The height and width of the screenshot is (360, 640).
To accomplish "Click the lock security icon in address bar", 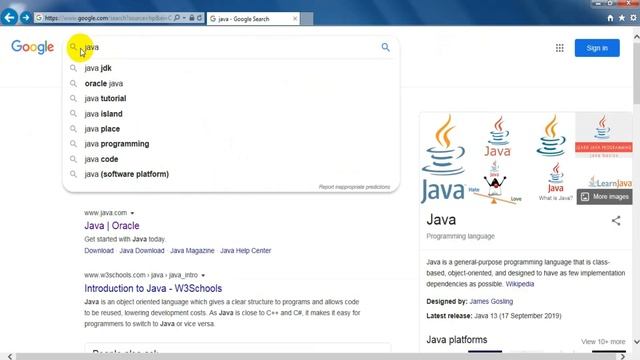I will (x=191, y=18).
